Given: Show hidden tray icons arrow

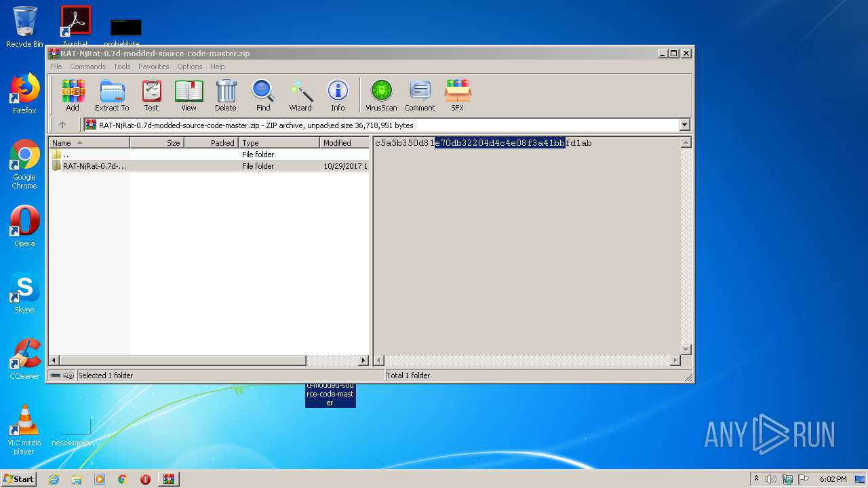Looking at the screenshot, I should pyautogui.click(x=756, y=479).
